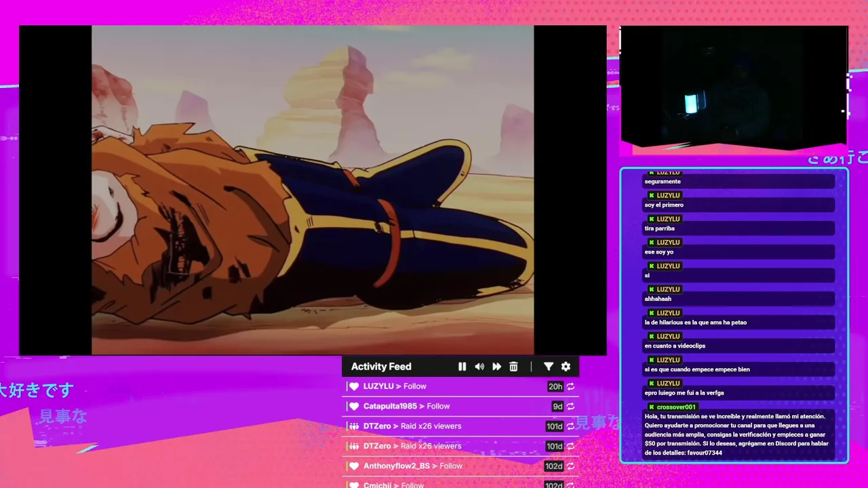Replay the Catapulta1985 follow alert

571,407
